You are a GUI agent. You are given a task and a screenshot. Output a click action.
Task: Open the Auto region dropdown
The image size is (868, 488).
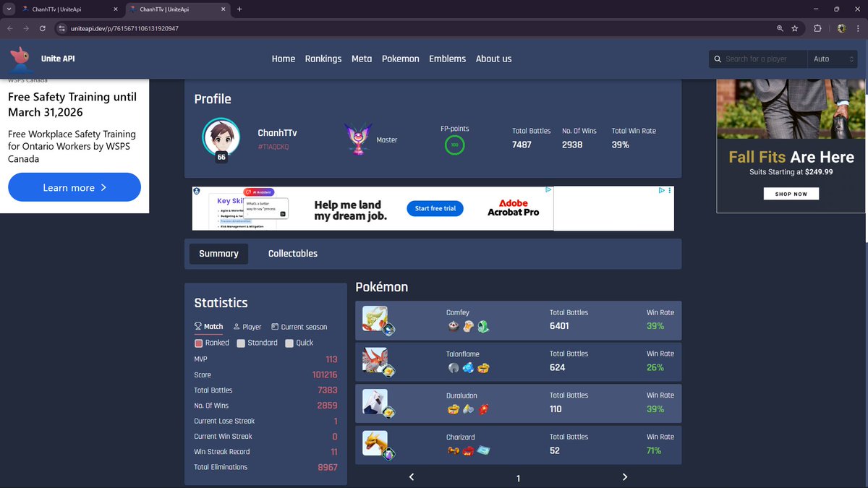[833, 59]
